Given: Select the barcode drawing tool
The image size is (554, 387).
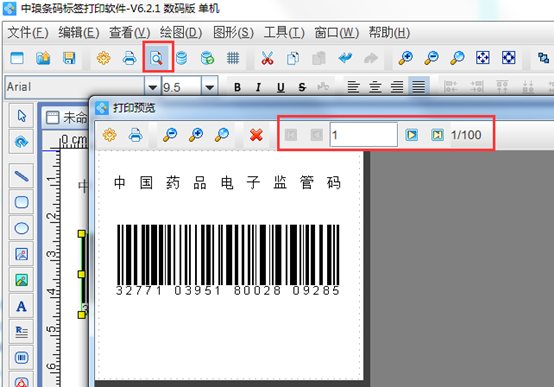Looking at the screenshot, I should 22,358.
